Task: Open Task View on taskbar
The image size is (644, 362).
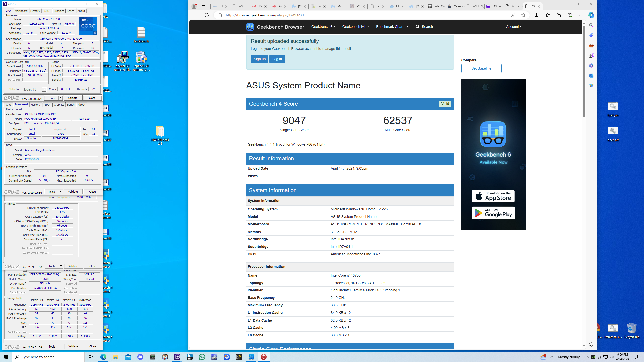Action: 90,357
